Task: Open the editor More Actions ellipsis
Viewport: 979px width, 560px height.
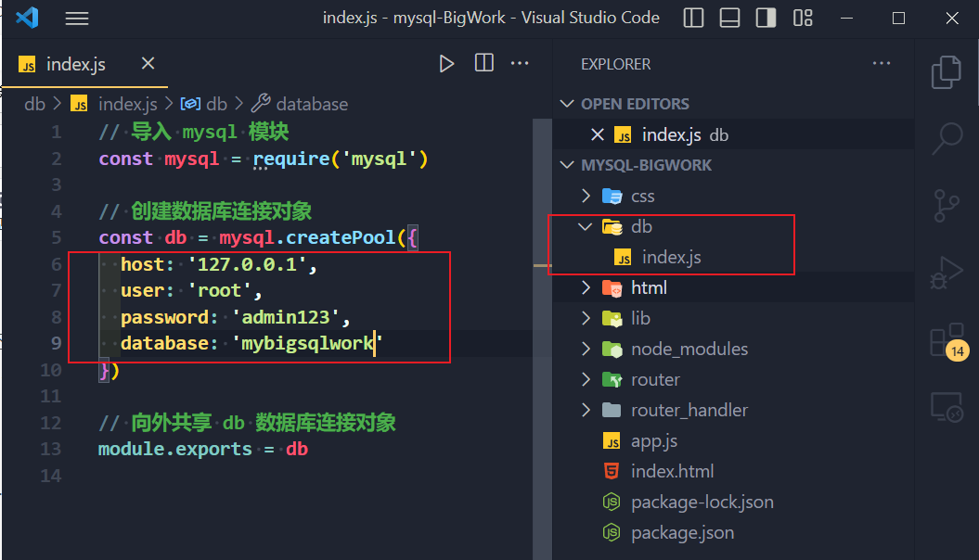Action: [520, 63]
